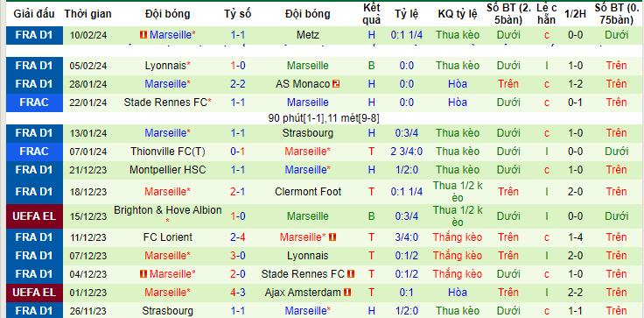Select the KQ tỷ lệ column header
Screen dimensions: 644x318
click(458, 13)
